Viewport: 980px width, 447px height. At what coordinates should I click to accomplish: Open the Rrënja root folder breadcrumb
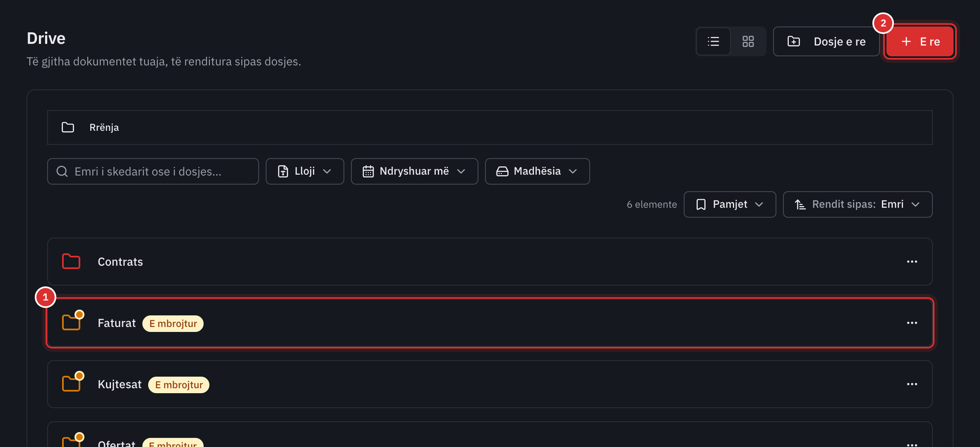pyautogui.click(x=104, y=127)
